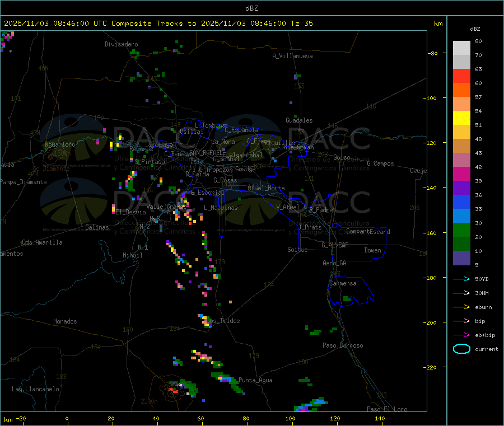504x426 pixels.
Task: Click the 'El_Desvio' map label
Action: (130, 212)
